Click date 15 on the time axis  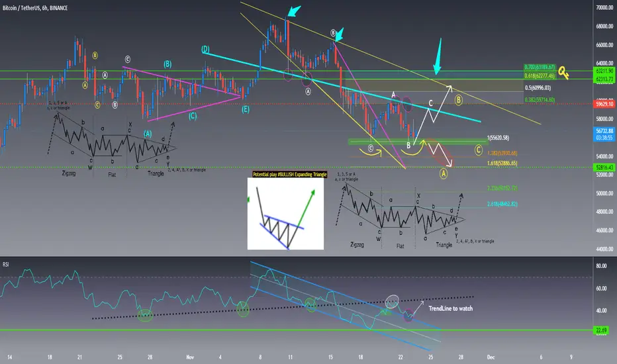(330, 357)
